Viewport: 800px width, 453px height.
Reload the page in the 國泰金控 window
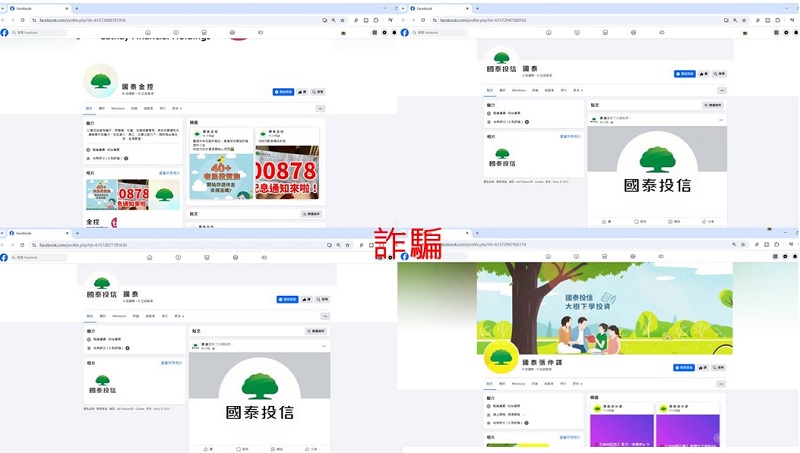coord(22,20)
